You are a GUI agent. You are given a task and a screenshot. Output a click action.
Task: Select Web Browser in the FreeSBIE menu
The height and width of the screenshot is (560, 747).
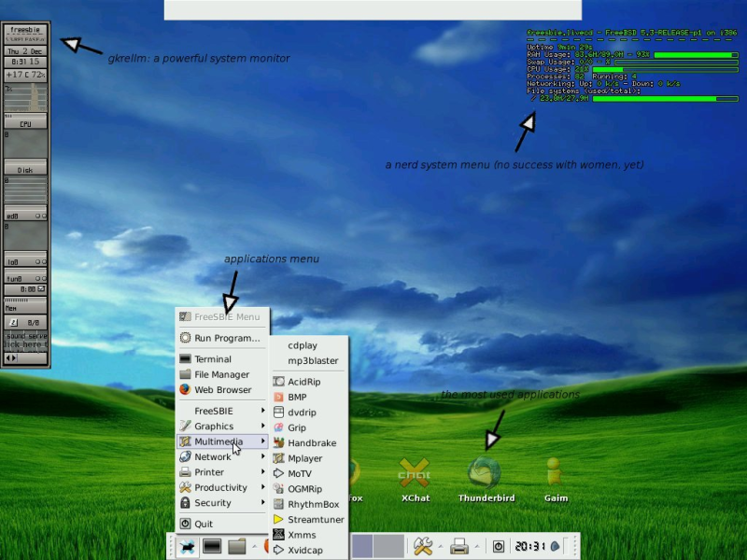click(222, 389)
